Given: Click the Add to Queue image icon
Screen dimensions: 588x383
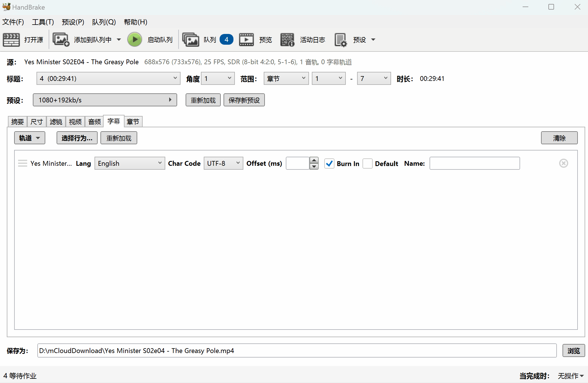Looking at the screenshot, I should pos(61,40).
